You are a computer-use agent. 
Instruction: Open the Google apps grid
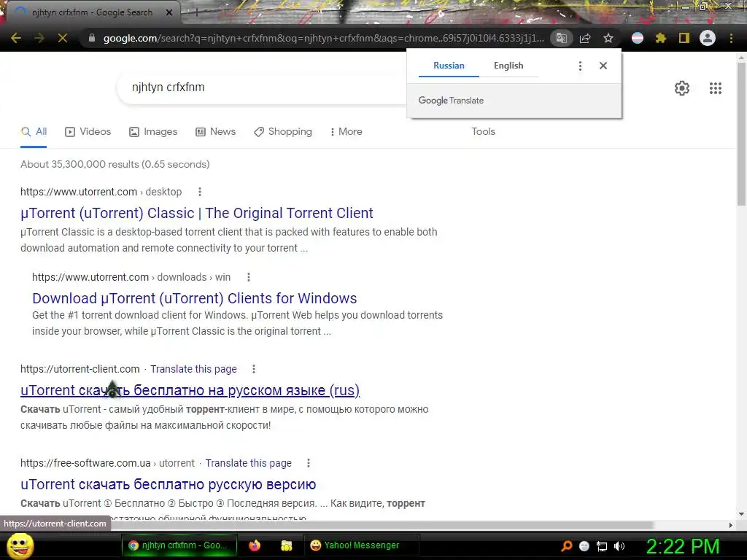click(x=716, y=88)
